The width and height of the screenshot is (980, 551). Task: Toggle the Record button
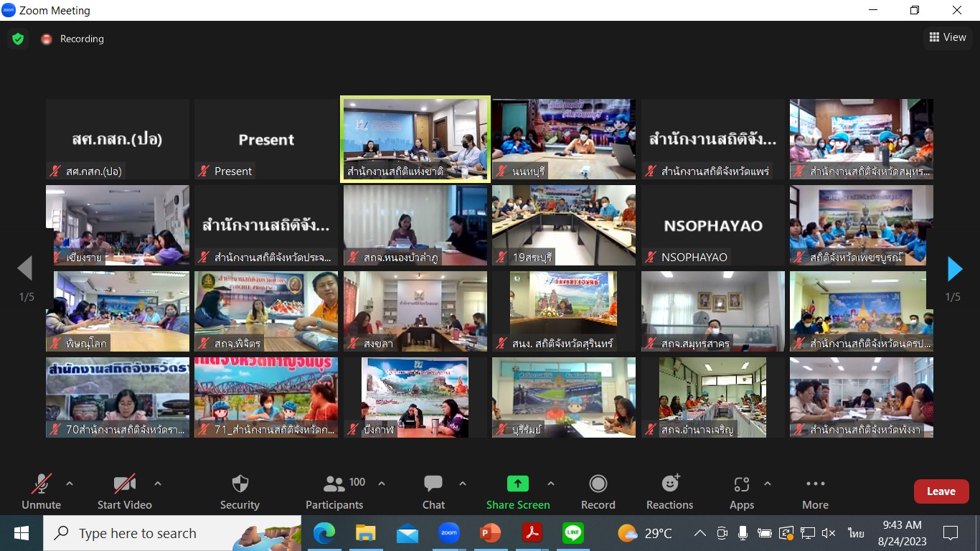598,491
